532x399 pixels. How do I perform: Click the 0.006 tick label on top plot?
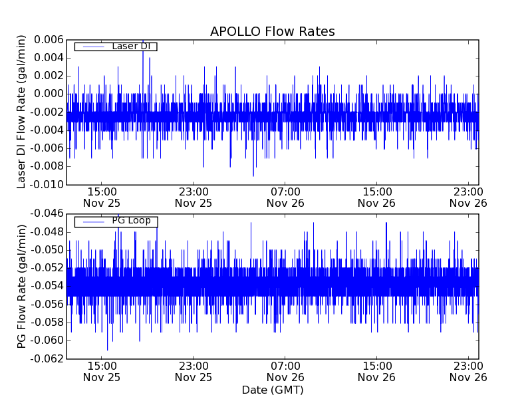point(49,40)
